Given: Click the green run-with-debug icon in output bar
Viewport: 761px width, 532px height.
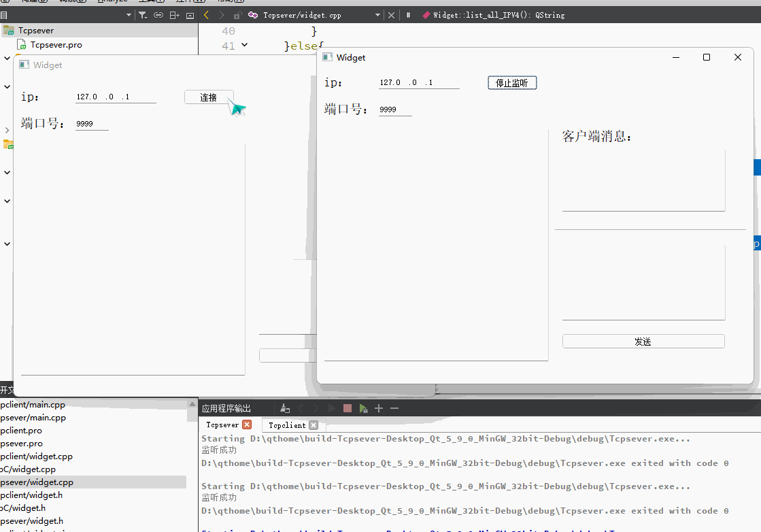Looking at the screenshot, I should 364,408.
